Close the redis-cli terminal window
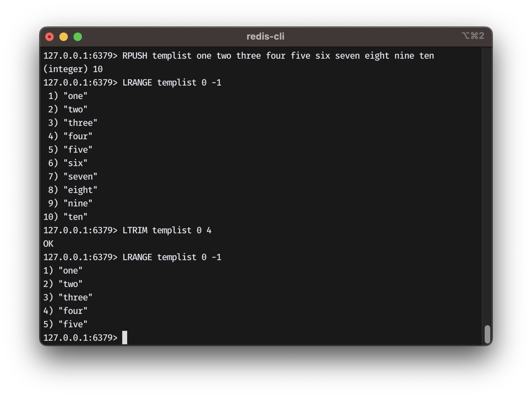The height and width of the screenshot is (398, 532). pyautogui.click(x=49, y=37)
